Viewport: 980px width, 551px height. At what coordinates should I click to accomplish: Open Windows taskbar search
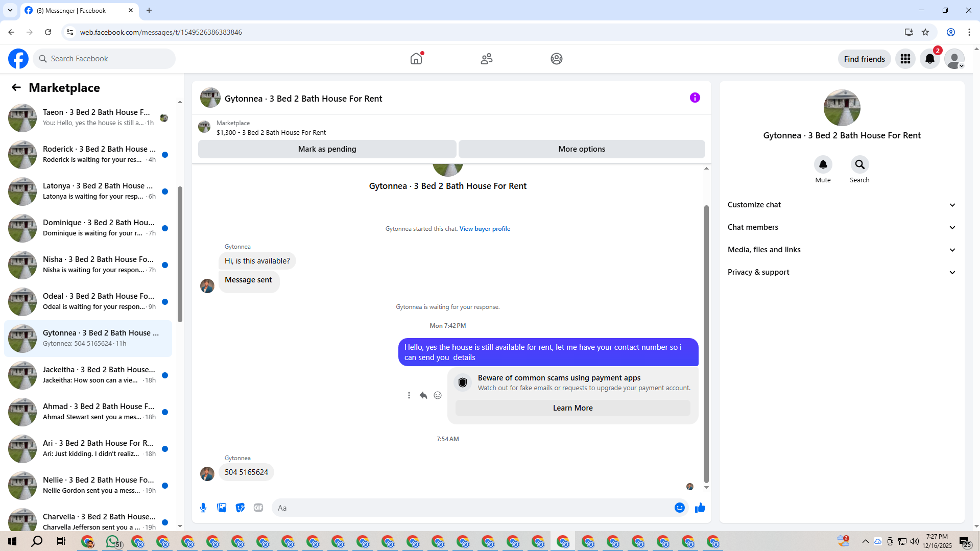click(37, 541)
